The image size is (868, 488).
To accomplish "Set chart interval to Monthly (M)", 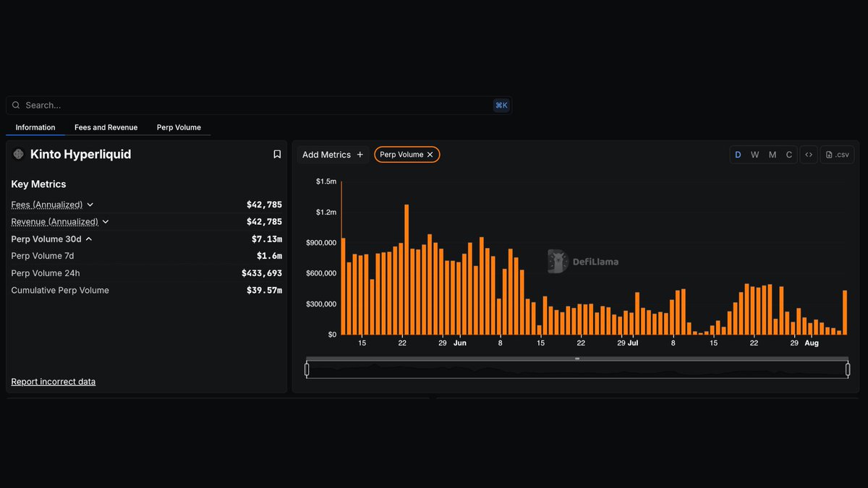I will point(773,155).
